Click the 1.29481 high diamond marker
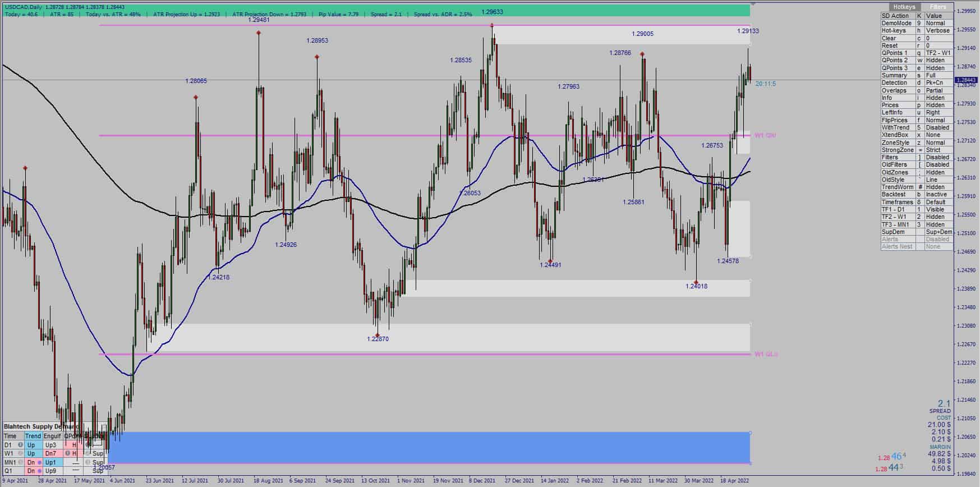This screenshot has width=980, height=487. tap(259, 33)
